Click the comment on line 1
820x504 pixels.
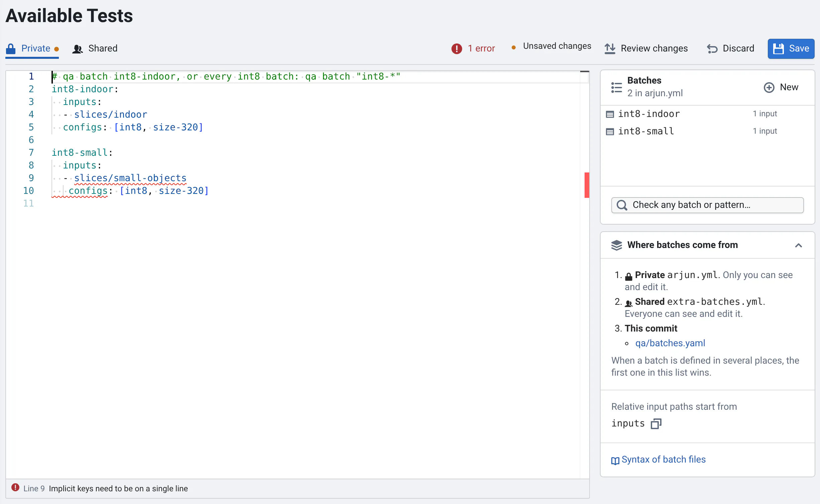click(226, 77)
